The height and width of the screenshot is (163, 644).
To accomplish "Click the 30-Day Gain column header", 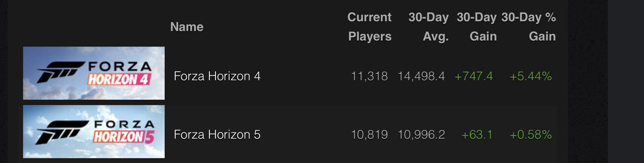I will click(477, 27).
